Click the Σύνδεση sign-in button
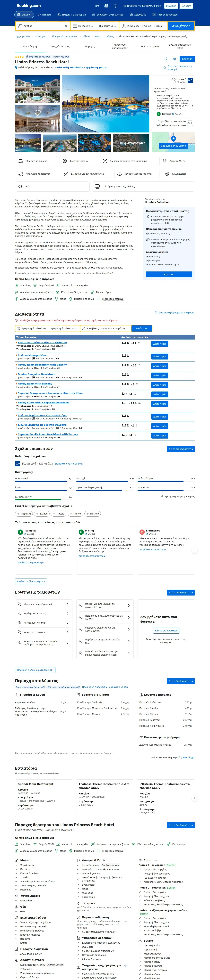This screenshot has width=210, height=980. 186,6
